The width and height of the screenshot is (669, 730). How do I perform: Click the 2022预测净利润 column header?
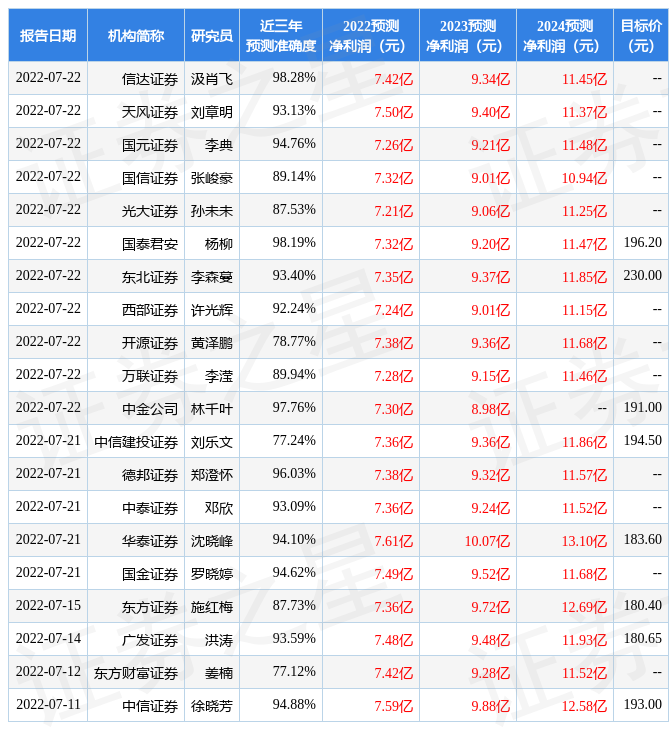click(x=371, y=36)
